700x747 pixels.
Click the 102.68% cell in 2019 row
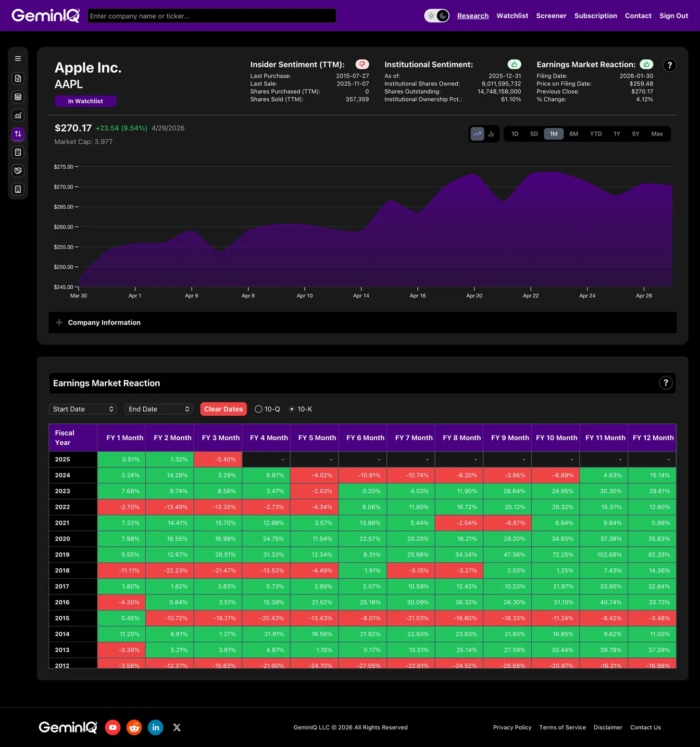point(604,555)
